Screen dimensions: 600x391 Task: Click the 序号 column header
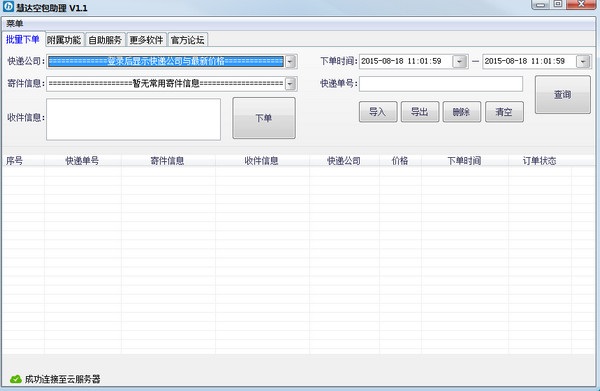[23, 161]
